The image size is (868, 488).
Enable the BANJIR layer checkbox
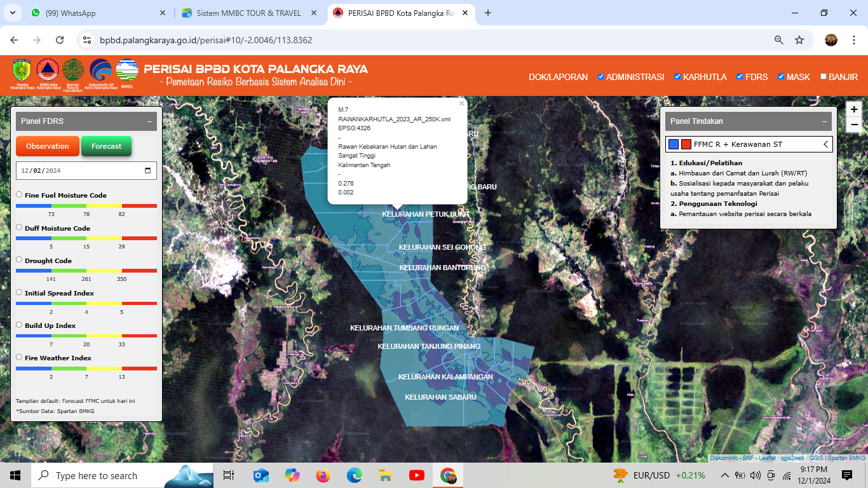coord(824,76)
